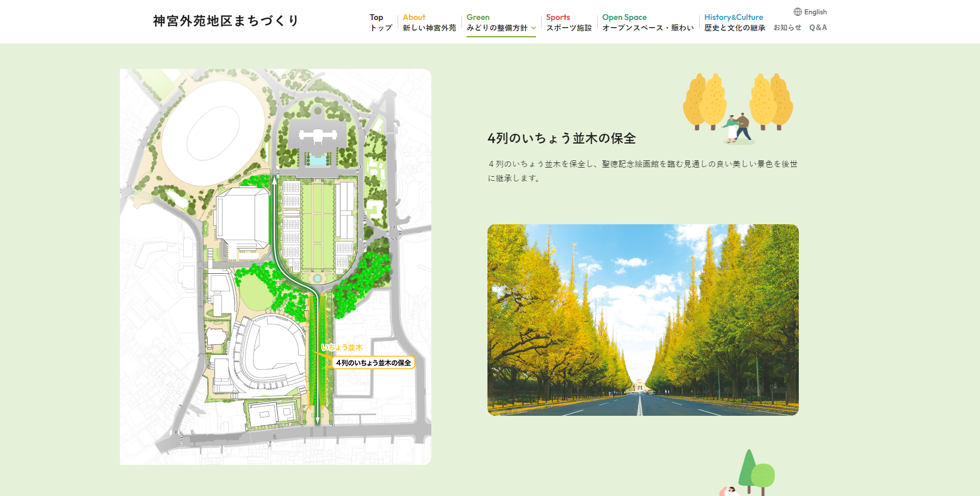The height and width of the screenshot is (496, 980).
Task: Click the 4列のいちょう並木の保全 map label
Action: click(373, 363)
